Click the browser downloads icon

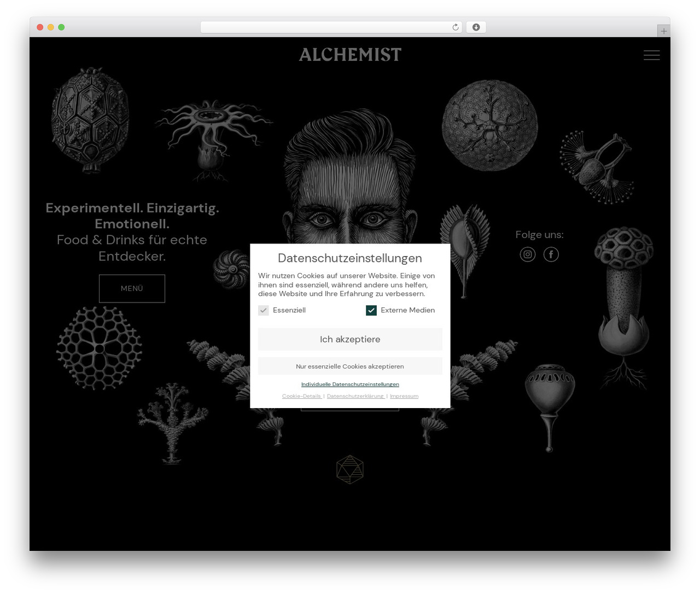click(476, 27)
